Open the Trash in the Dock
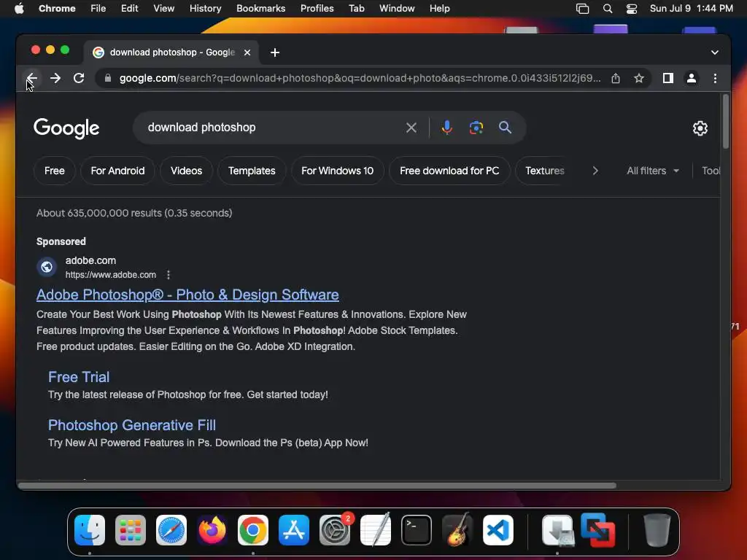747x560 pixels. tap(657, 530)
